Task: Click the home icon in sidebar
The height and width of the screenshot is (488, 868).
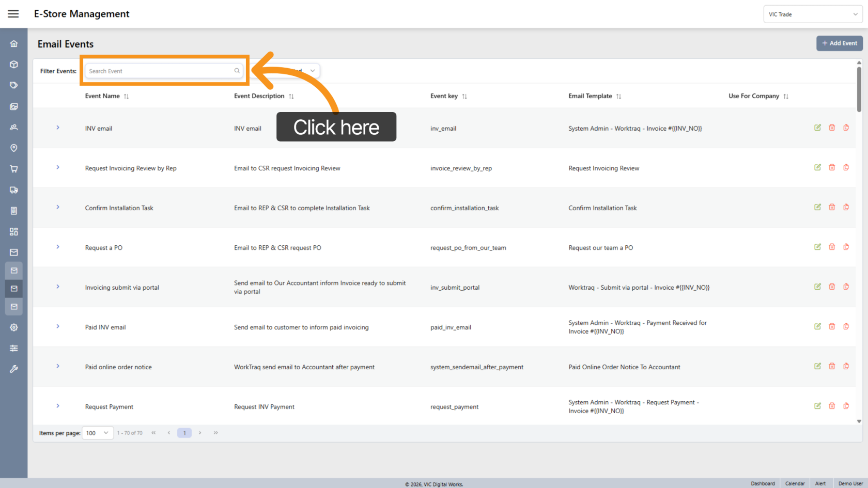Action: 14,44
